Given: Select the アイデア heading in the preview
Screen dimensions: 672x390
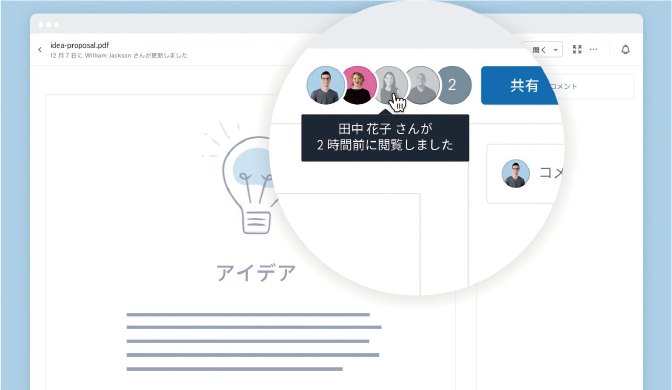Looking at the screenshot, I should click(256, 273).
